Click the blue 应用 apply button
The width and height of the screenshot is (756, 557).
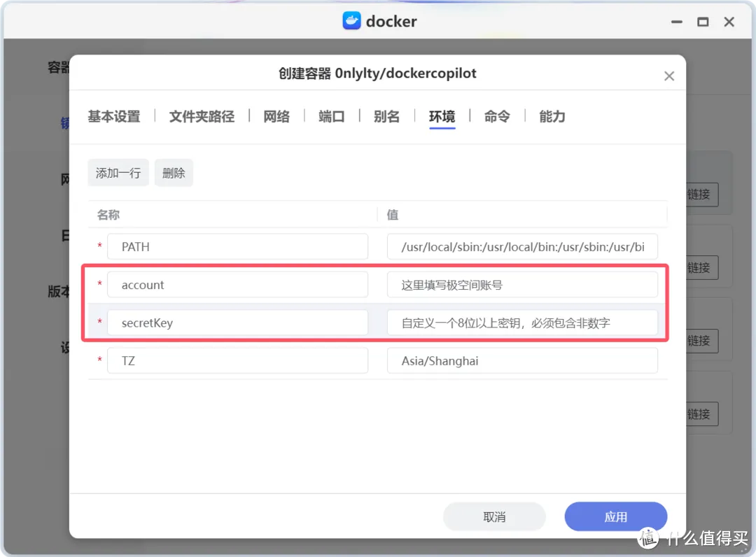point(615,516)
